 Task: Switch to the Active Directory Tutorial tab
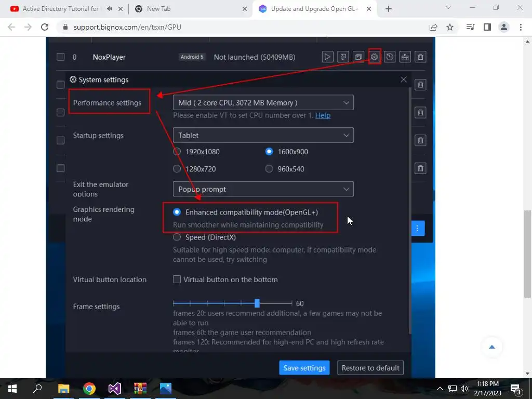click(x=60, y=9)
